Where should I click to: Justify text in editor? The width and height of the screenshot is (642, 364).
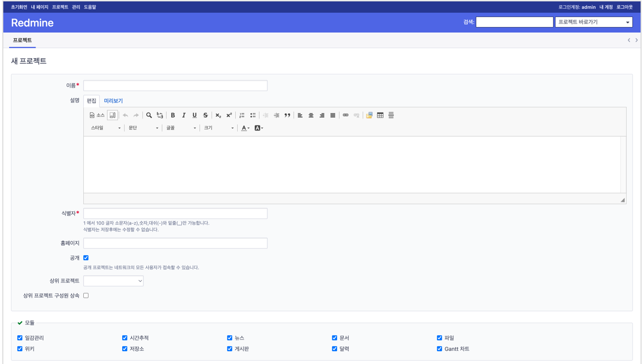(x=333, y=115)
